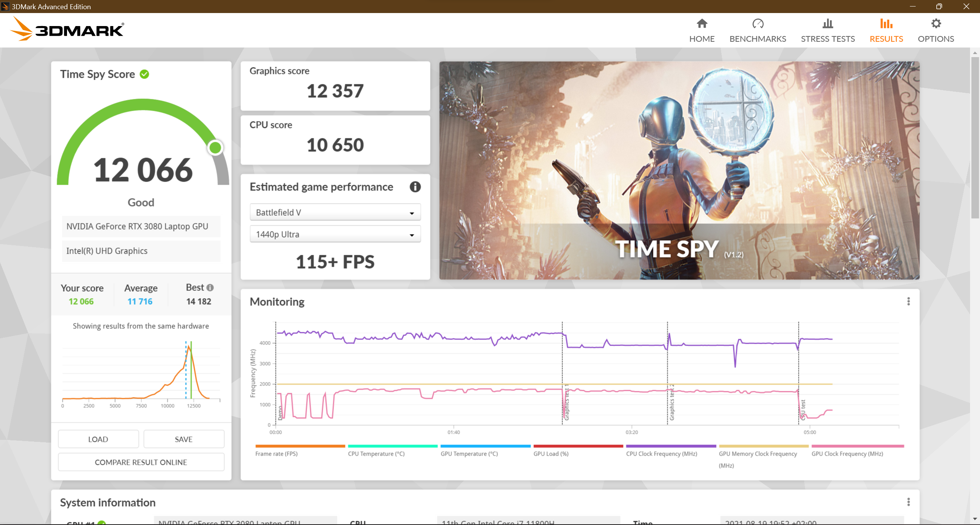The height and width of the screenshot is (525, 980).
Task: Click the 3DMark logo
Action: [67, 29]
